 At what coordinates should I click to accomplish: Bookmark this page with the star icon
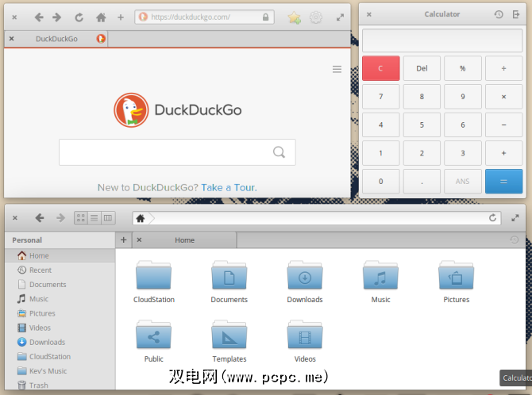click(x=294, y=17)
